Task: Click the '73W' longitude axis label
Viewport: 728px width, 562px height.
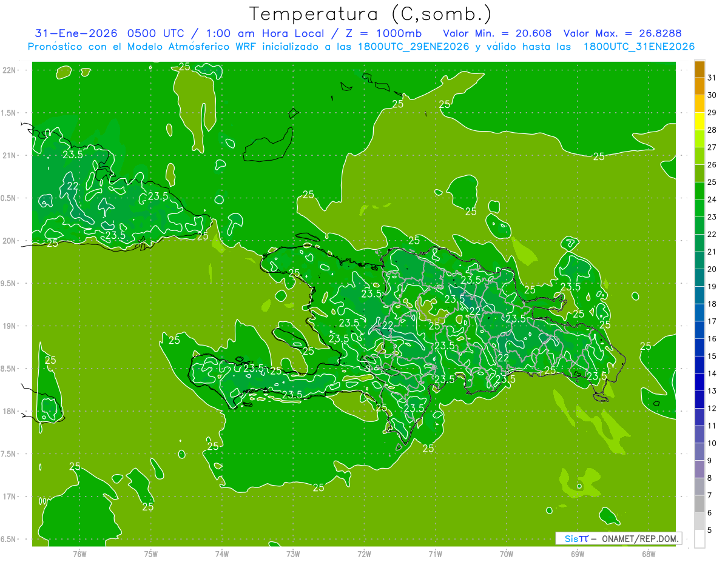Action: pos(293,554)
